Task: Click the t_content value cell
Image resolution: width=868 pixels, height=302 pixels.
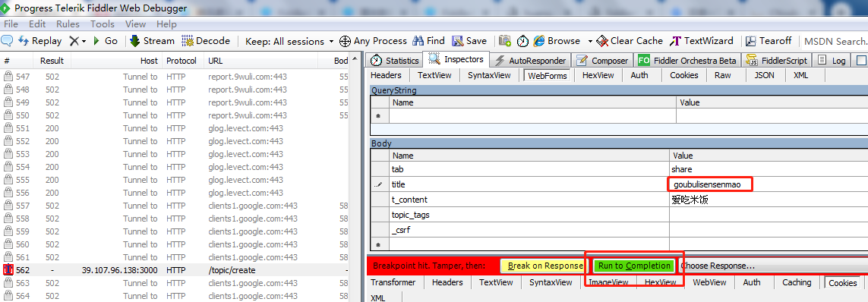Action: coord(769,200)
